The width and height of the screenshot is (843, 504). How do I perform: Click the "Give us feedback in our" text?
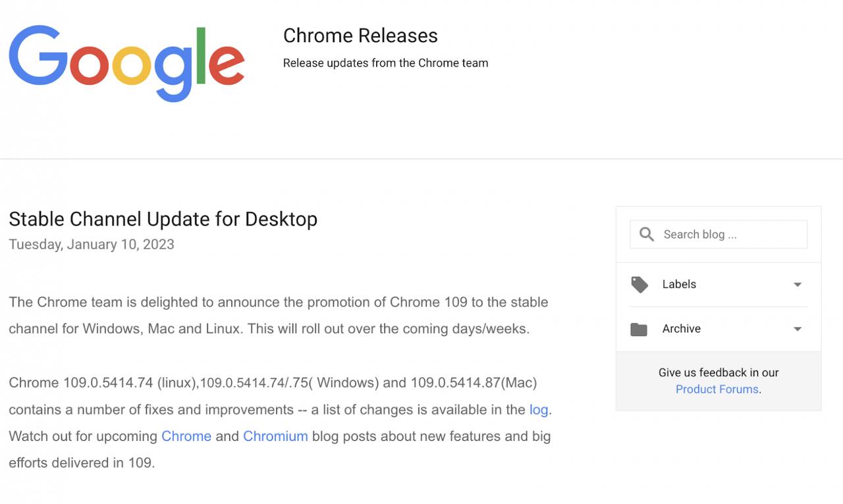point(718,372)
